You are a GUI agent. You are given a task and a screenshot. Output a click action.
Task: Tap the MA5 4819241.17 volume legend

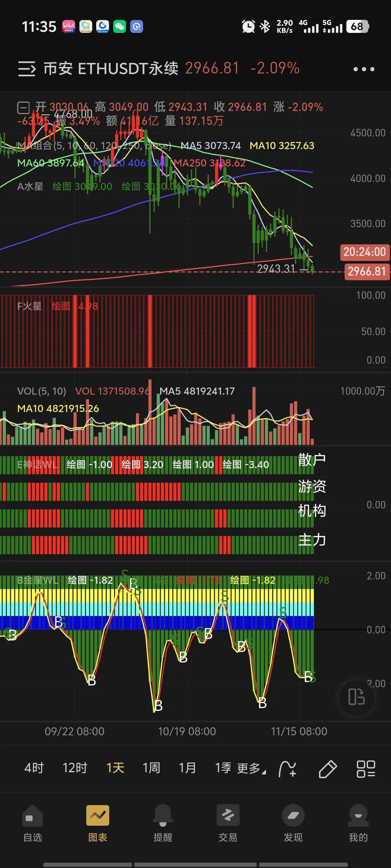(x=197, y=391)
